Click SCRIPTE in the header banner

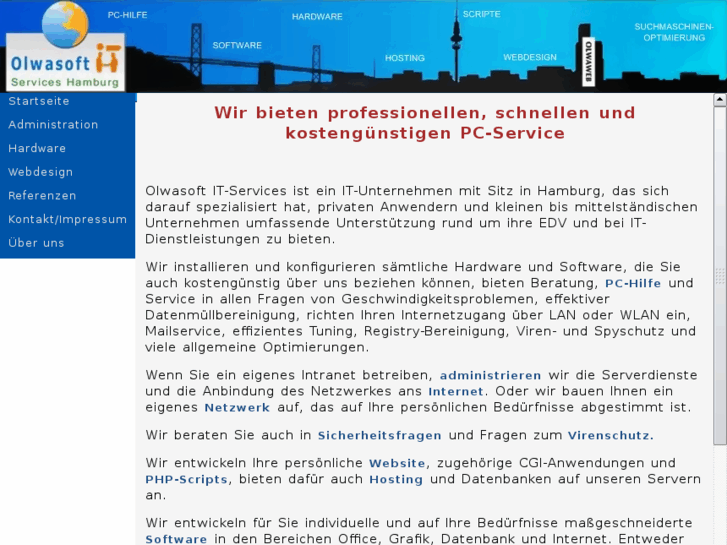(x=481, y=14)
